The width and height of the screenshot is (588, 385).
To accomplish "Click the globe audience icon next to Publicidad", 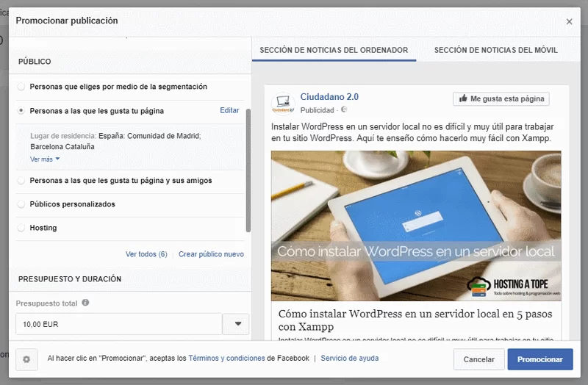I will [x=344, y=109].
